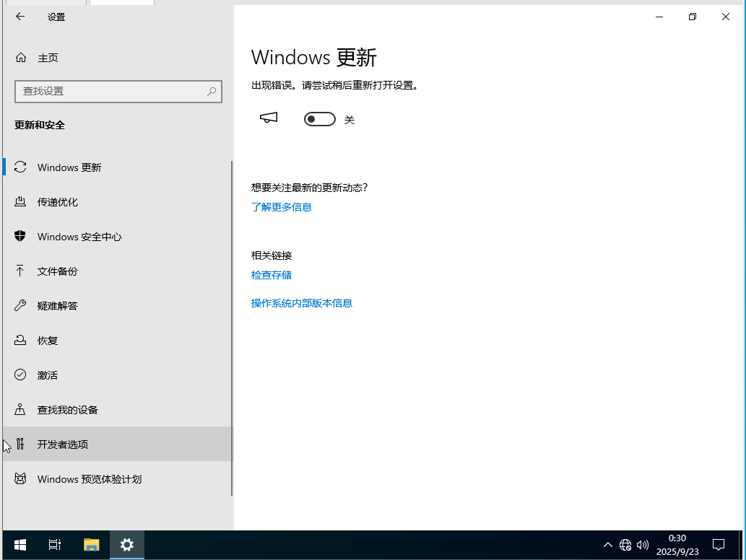Go to Windows 安全中心 section

(118, 236)
